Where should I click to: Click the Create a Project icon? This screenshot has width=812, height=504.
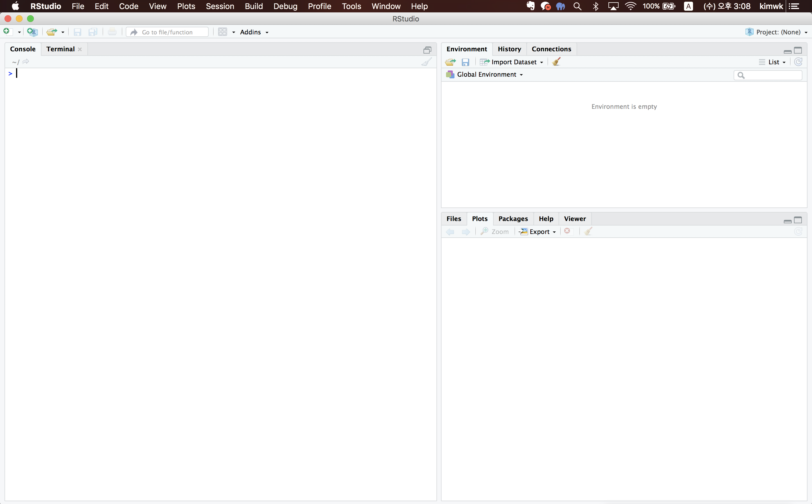(32, 32)
